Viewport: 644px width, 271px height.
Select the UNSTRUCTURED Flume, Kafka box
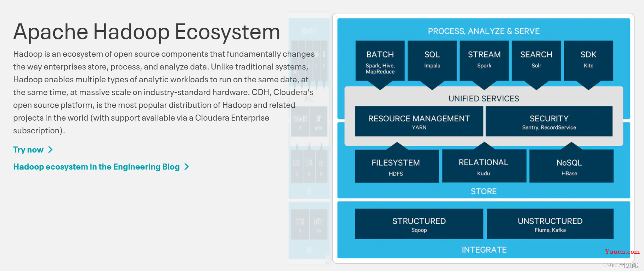pos(550,224)
